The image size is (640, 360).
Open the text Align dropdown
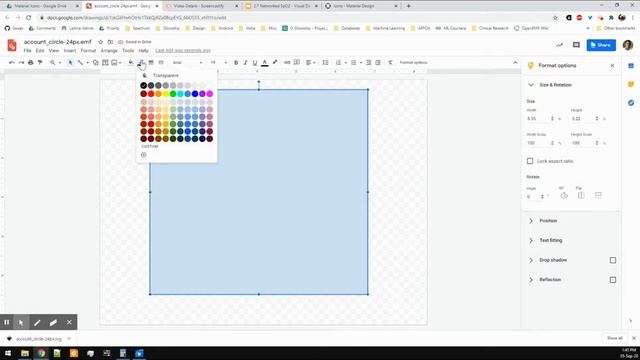(311, 62)
